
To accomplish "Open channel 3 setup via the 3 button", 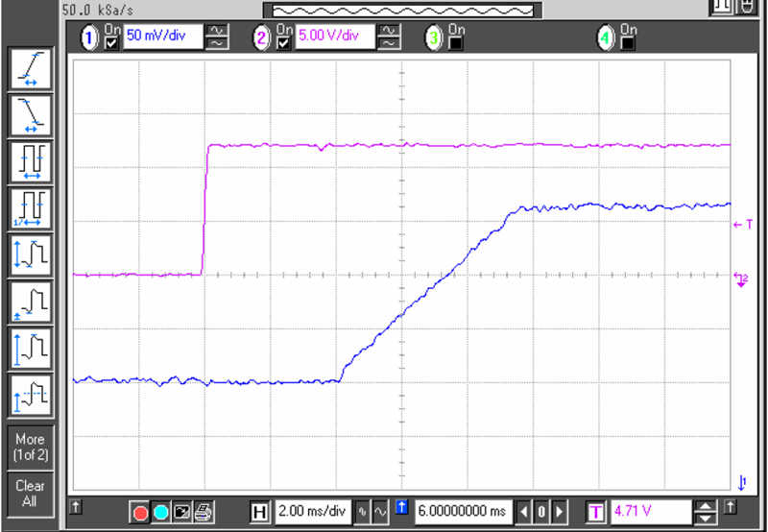I will [434, 37].
